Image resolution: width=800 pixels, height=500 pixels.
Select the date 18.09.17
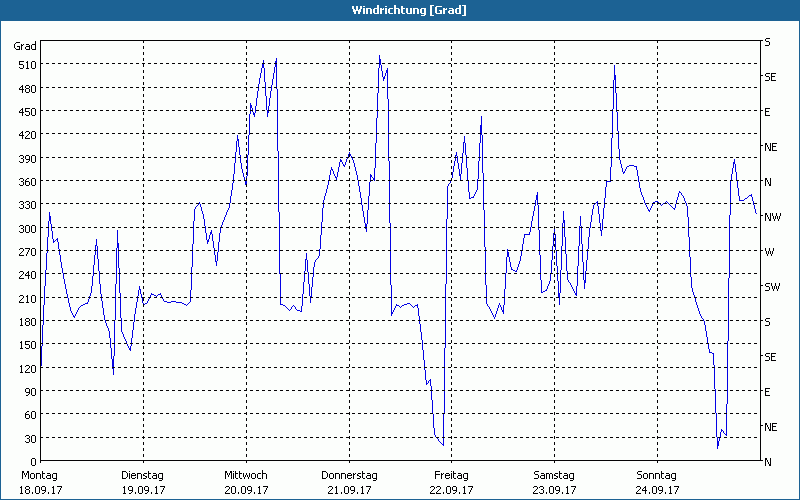pos(41,490)
